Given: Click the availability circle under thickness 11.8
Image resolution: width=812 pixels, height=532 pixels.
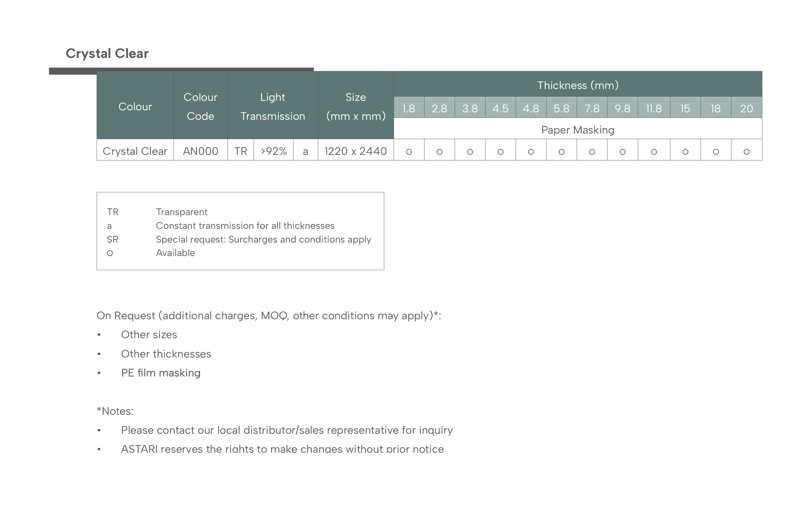Looking at the screenshot, I should [x=654, y=152].
